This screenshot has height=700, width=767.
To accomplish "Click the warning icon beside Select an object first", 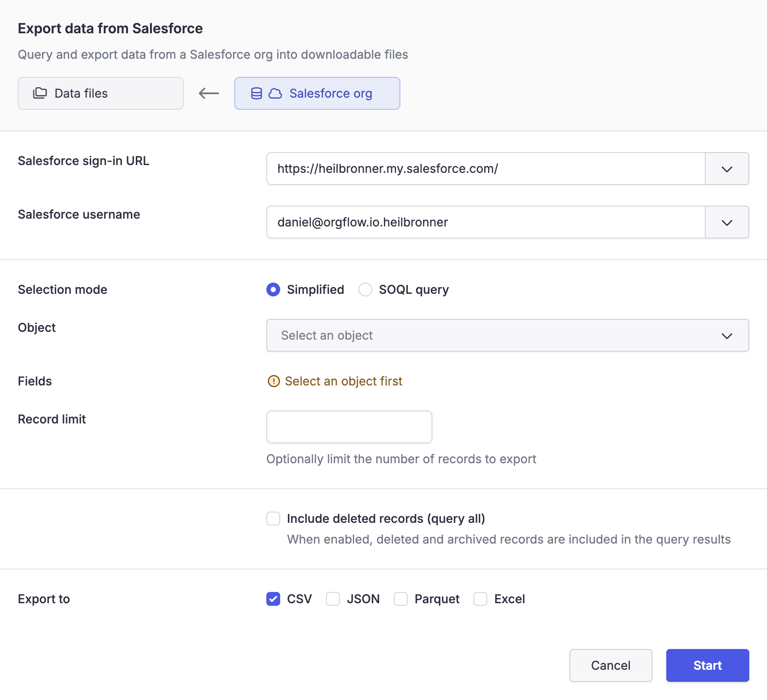I will (x=274, y=381).
